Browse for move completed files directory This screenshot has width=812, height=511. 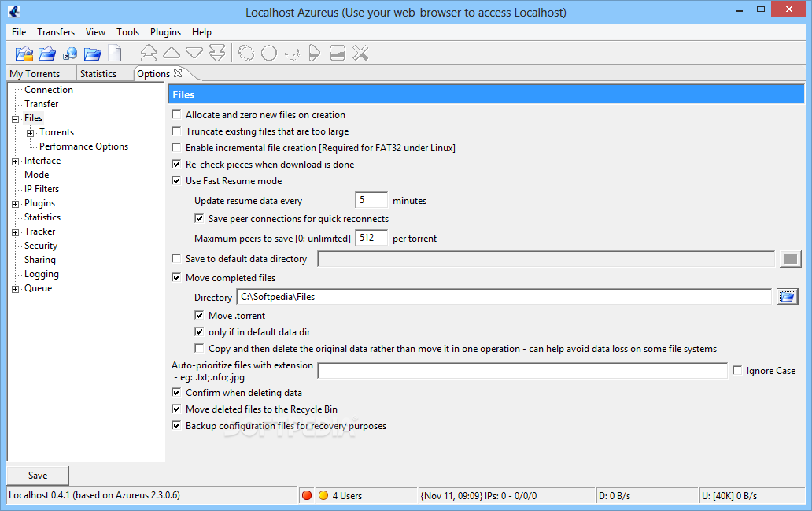[787, 297]
